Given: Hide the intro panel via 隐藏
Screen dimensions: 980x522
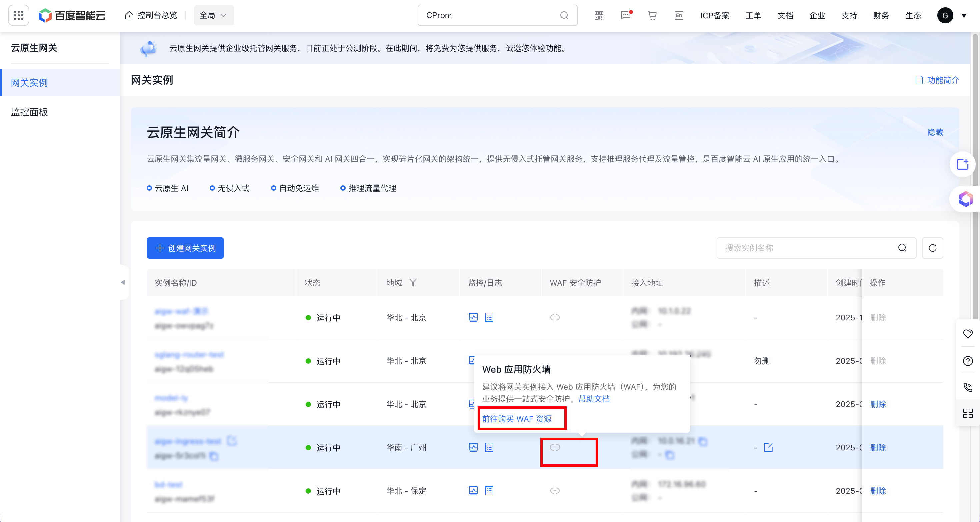Looking at the screenshot, I should [935, 132].
